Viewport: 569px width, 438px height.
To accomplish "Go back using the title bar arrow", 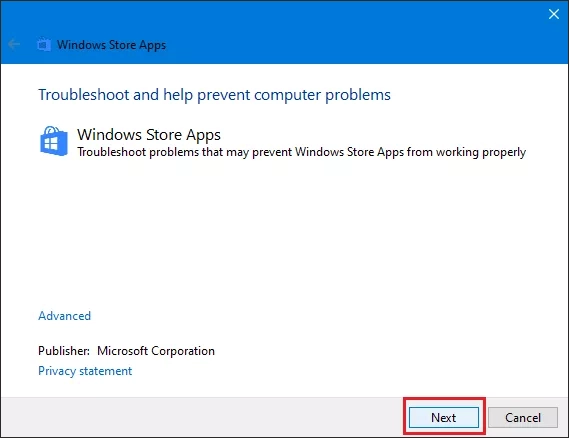I will tap(14, 45).
